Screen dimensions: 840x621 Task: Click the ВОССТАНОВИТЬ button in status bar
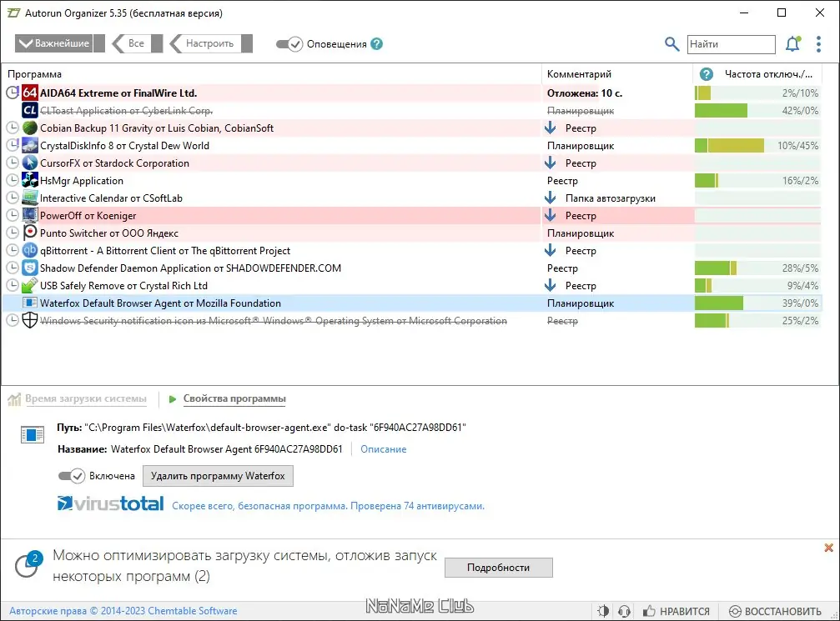776,611
